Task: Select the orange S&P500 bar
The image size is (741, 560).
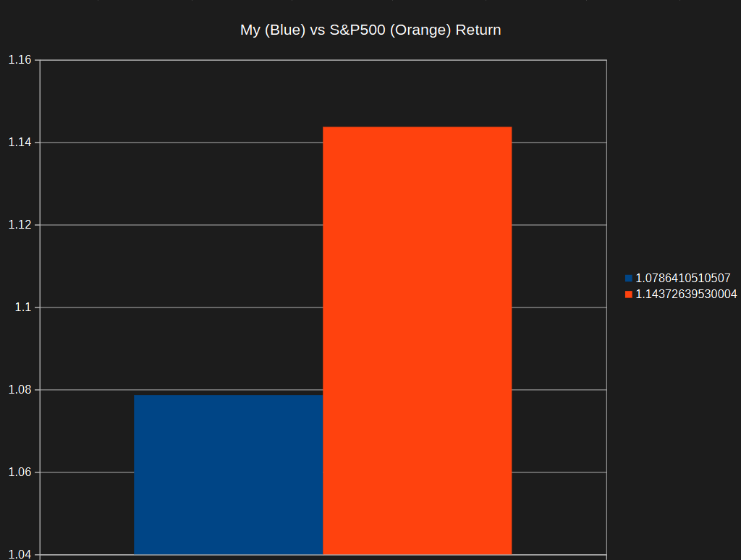Action: click(417, 340)
